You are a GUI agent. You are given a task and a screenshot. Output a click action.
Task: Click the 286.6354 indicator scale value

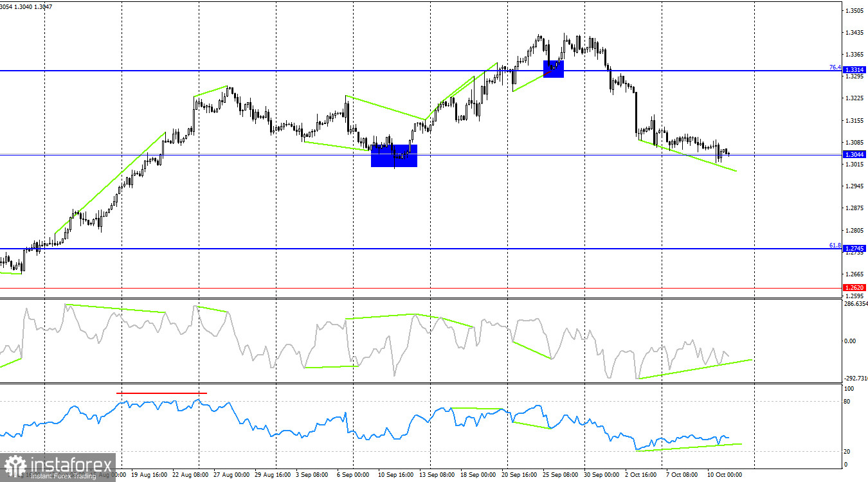856,304
